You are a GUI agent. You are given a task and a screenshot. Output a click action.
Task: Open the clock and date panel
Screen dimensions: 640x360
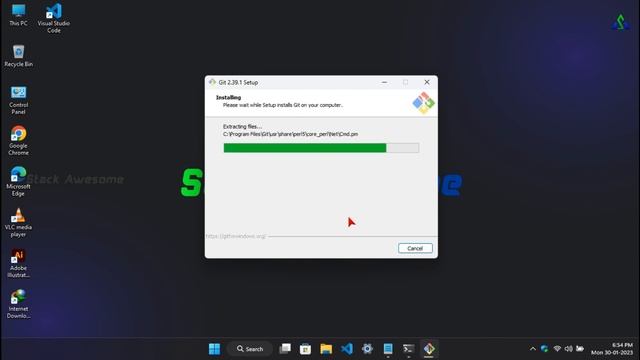(x=612, y=349)
